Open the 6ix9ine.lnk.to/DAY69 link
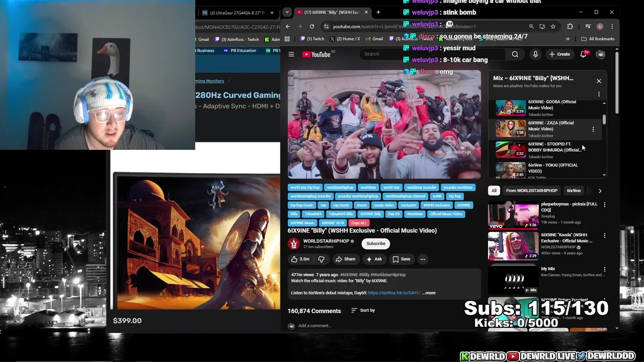 click(394, 293)
